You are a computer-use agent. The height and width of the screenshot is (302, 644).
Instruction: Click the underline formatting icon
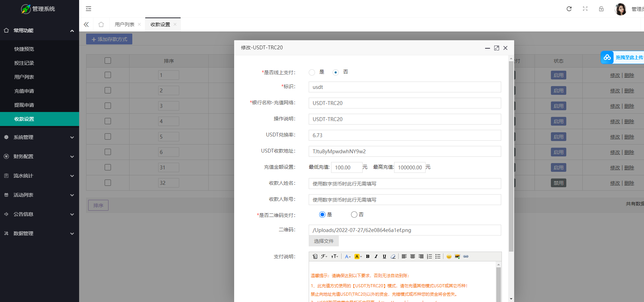384,257
